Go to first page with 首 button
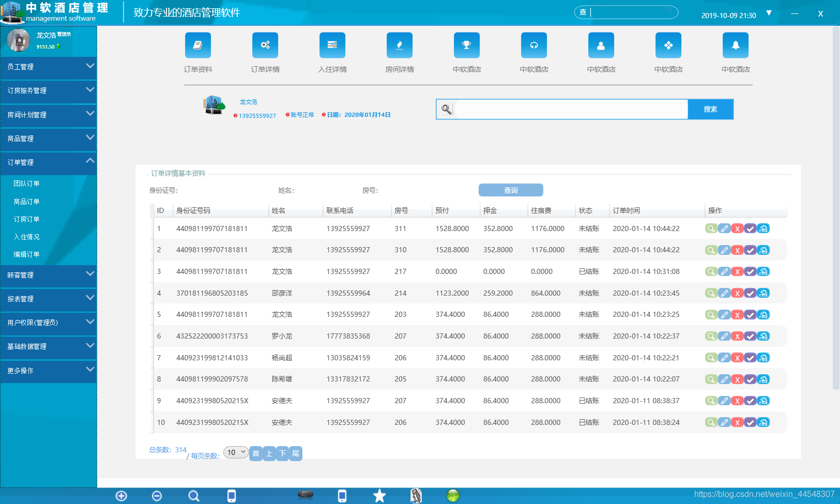This screenshot has height=504, width=840. pos(255,453)
